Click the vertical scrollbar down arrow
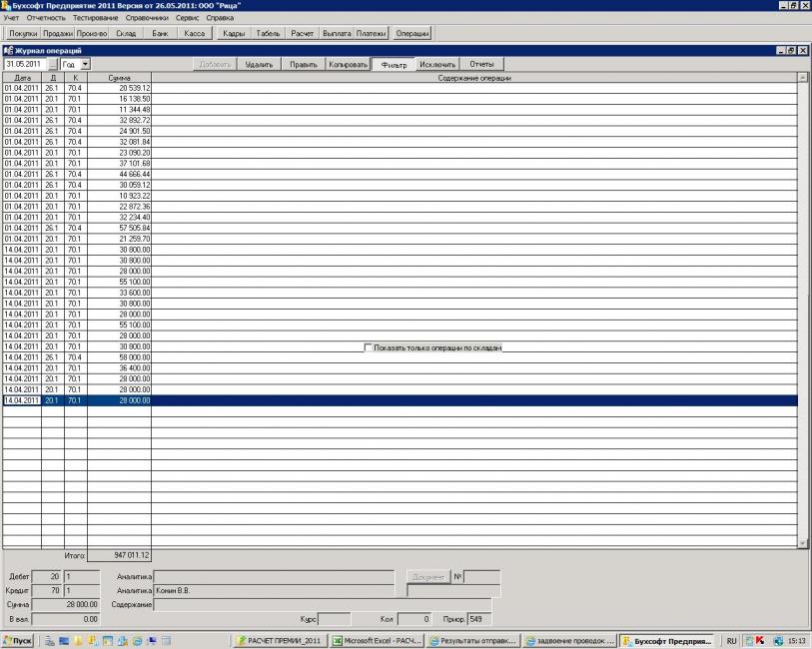 coord(802,542)
